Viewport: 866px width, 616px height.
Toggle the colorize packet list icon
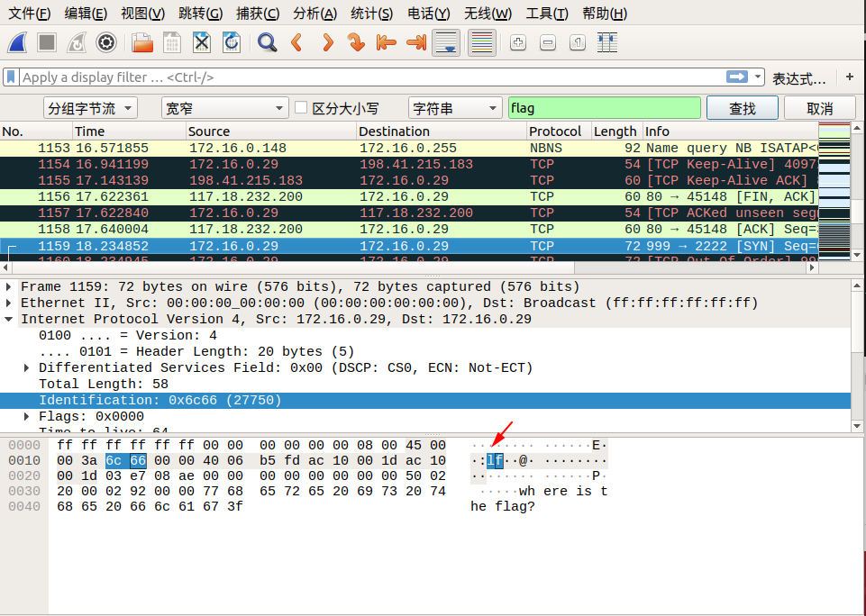pyautogui.click(x=482, y=42)
